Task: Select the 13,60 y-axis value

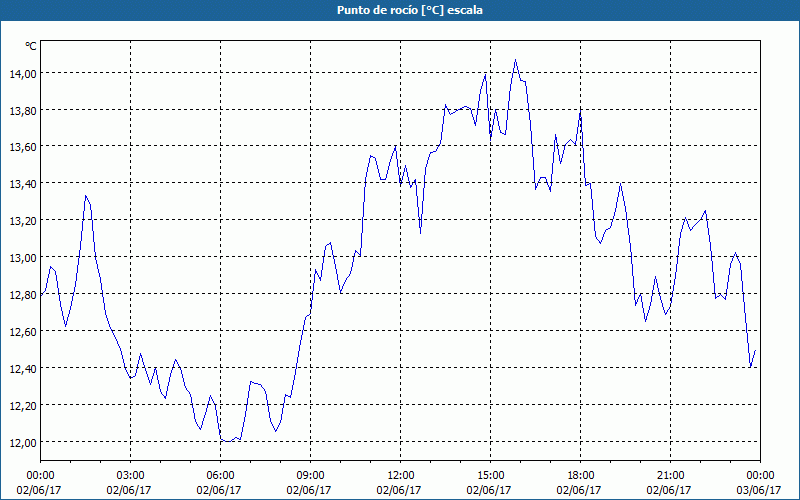Action: 23,147
